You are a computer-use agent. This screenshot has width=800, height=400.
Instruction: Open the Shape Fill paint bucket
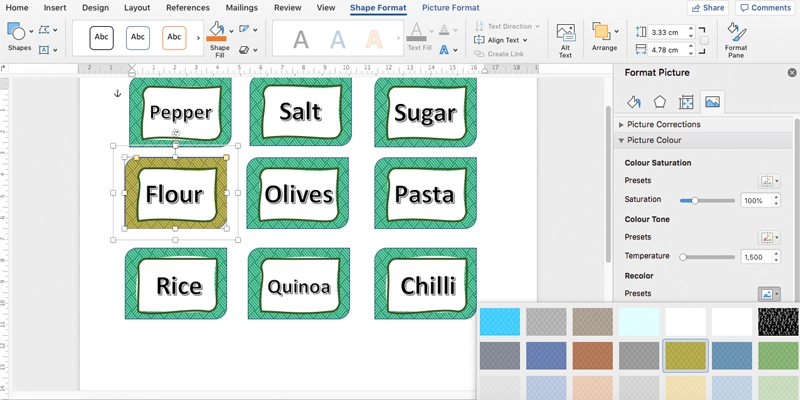coord(217,31)
